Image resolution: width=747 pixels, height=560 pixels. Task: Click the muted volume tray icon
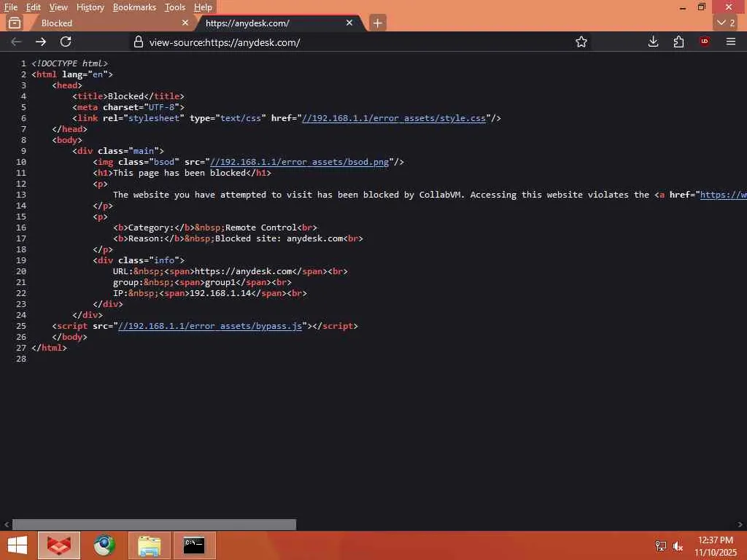point(678,545)
